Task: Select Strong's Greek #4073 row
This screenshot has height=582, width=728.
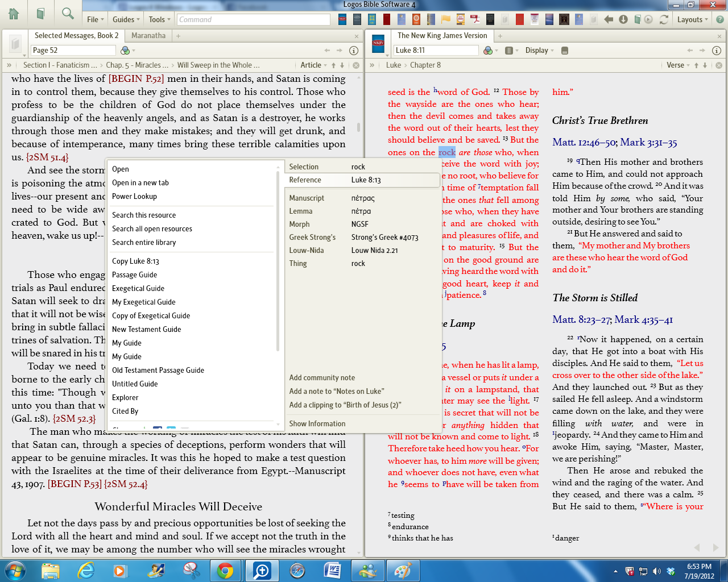Action: [x=362, y=238]
